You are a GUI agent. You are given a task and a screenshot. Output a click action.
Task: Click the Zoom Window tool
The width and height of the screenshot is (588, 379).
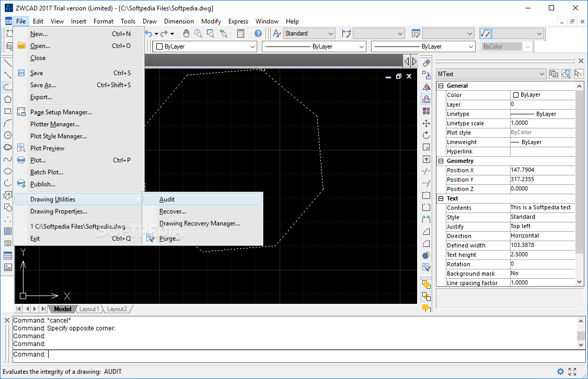(x=211, y=33)
